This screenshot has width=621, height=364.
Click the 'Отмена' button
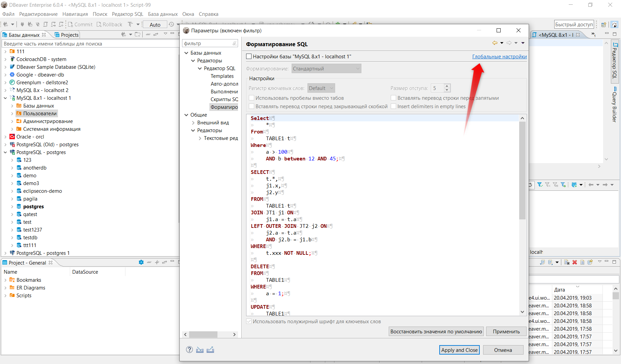(x=503, y=350)
